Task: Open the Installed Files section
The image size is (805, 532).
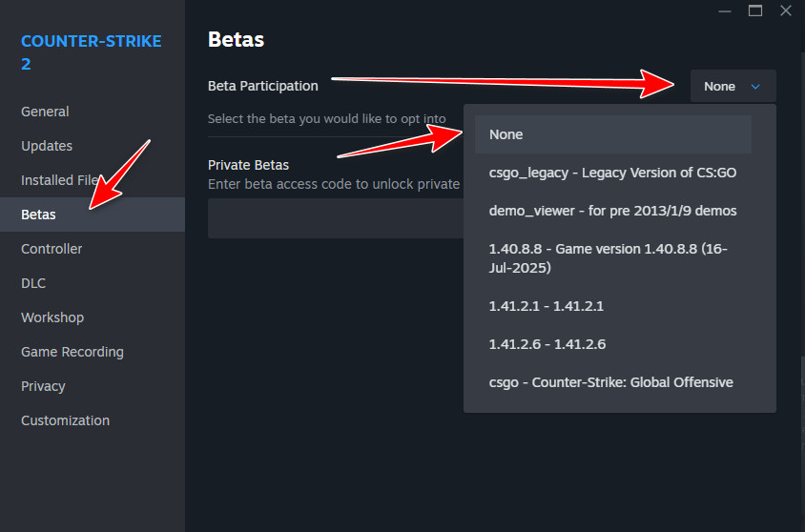Action: click(59, 180)
